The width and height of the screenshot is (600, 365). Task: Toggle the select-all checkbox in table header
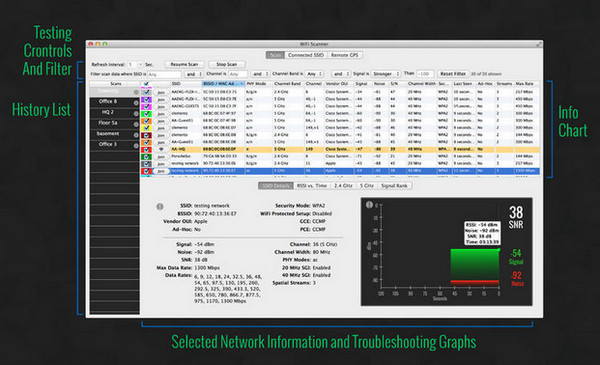(146, 84)
